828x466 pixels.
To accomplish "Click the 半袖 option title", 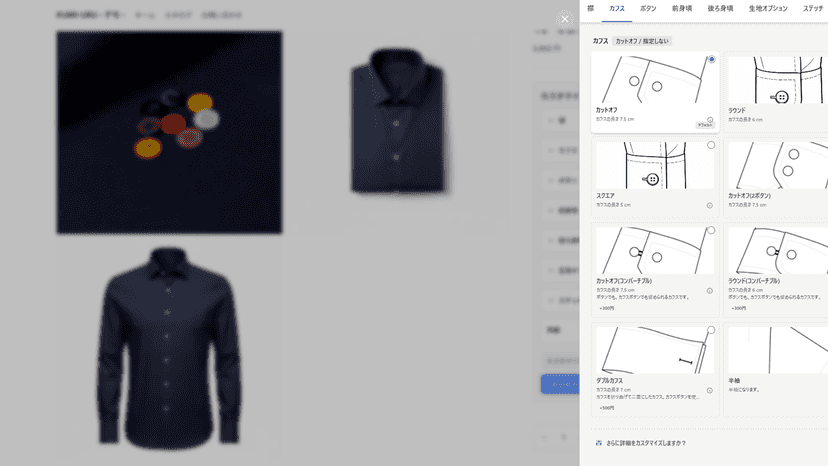I will tap(734, 380).
